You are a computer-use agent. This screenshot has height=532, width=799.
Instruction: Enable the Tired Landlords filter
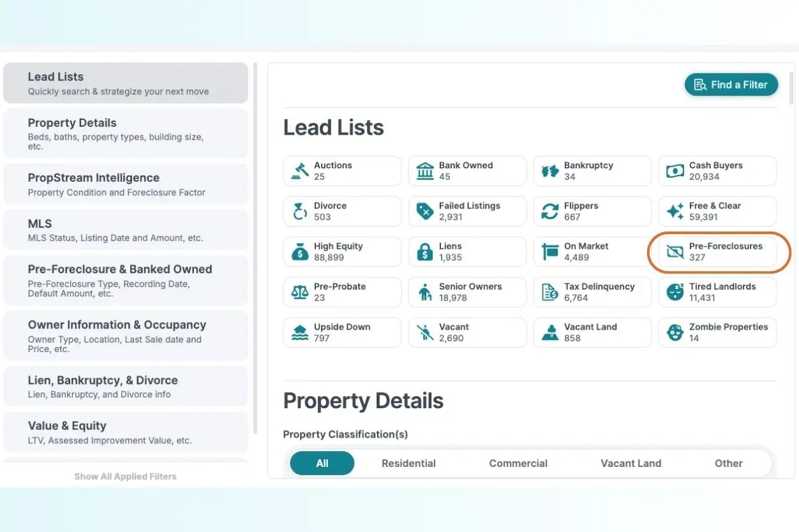[x=717, y=292]
